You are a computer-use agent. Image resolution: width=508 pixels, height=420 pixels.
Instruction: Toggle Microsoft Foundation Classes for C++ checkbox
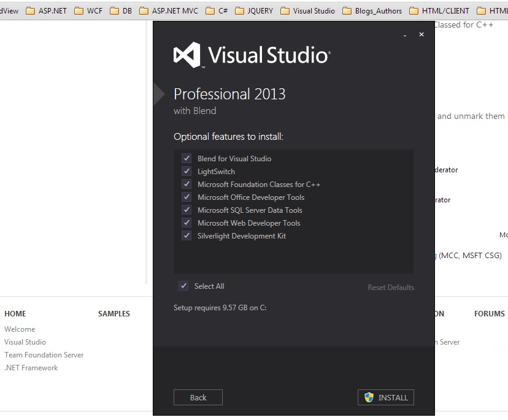187,185
